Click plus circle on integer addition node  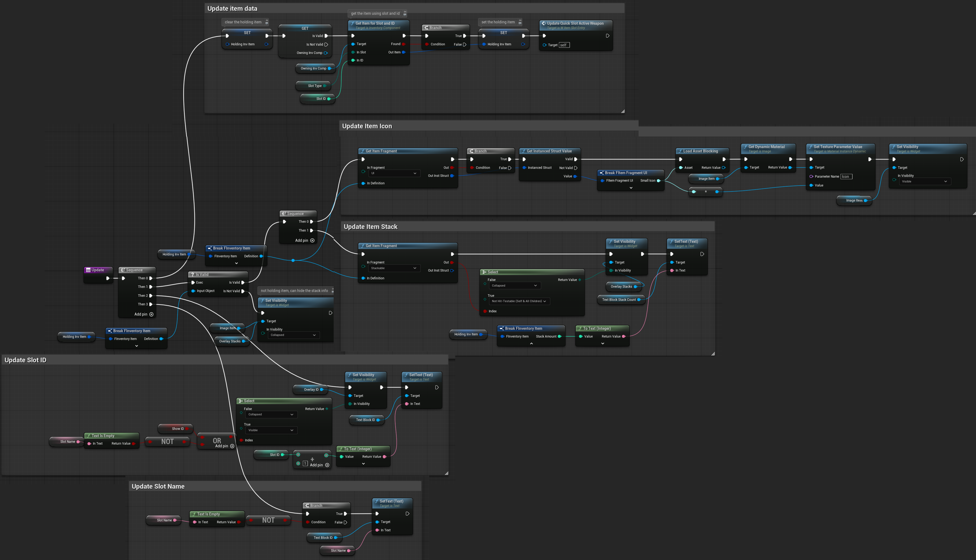click(327, 465)
